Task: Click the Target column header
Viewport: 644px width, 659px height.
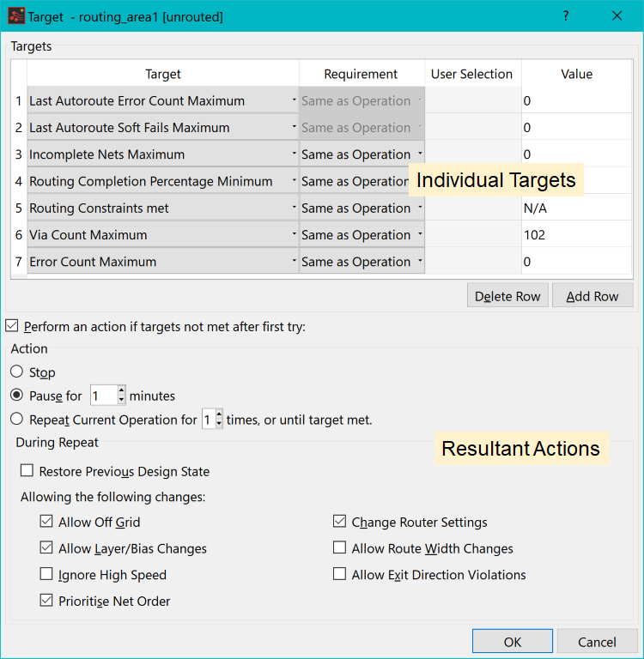Action: coord(163,74)
